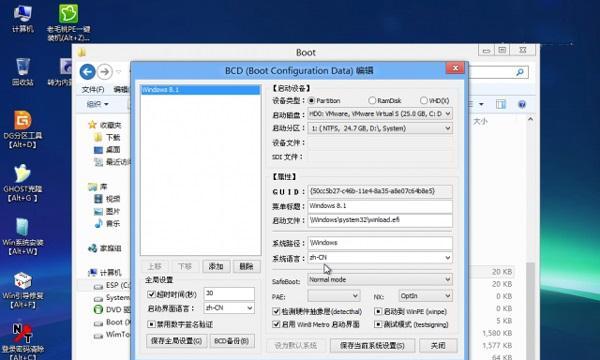The height and width of the screenshot is (360, 600).
Task: Open the 回收站 recycle bin icon
Action: point(23,71)
